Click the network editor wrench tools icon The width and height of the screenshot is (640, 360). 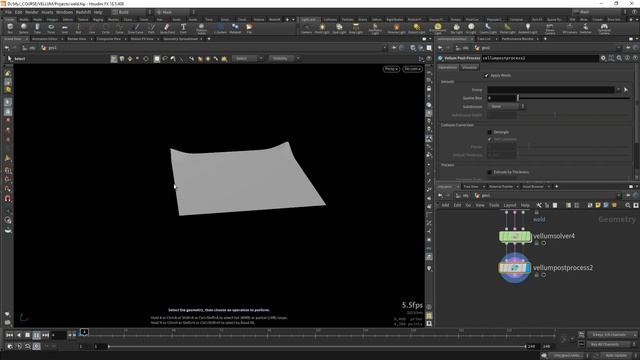point(539,205)
